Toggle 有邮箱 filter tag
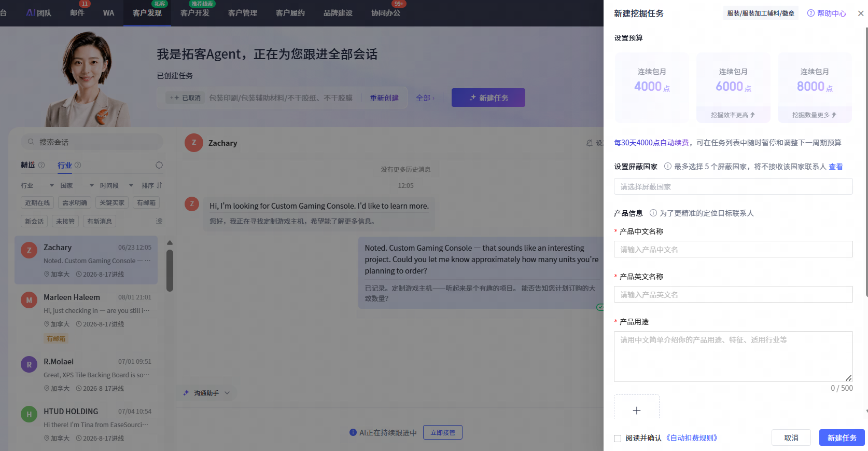Image resolution: width=868 pixels, height=451 pixels. (146, 203)
